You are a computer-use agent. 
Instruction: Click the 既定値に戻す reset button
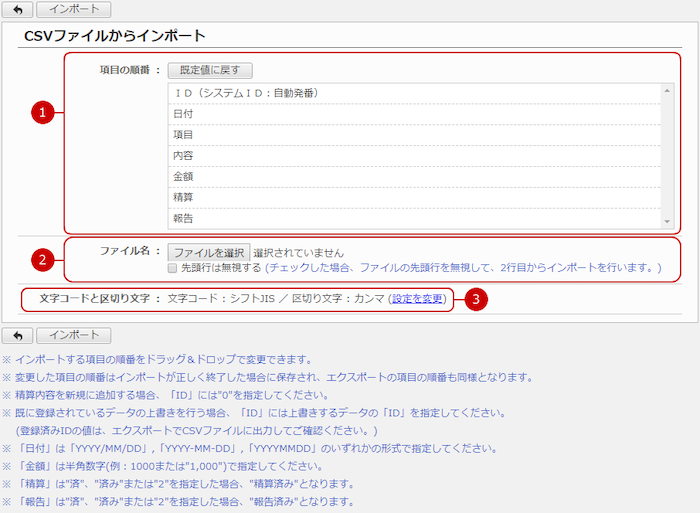pos(210,70)
